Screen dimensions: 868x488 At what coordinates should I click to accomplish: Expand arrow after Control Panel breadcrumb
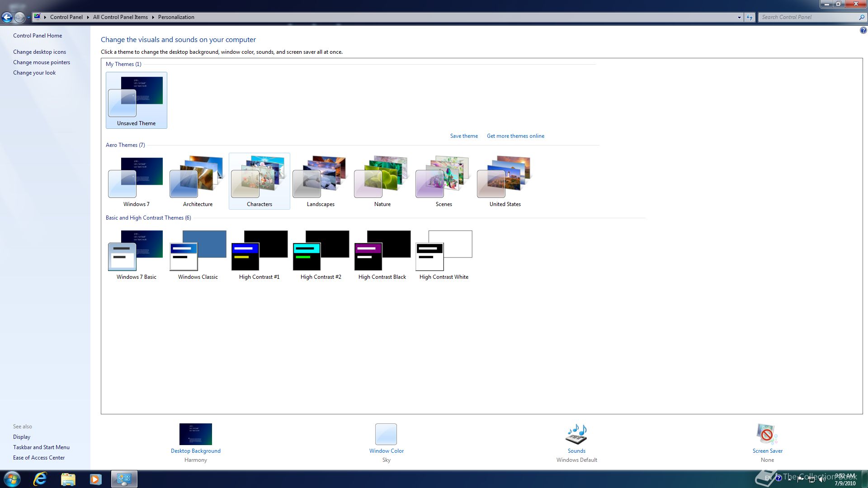tap(88, 17)
